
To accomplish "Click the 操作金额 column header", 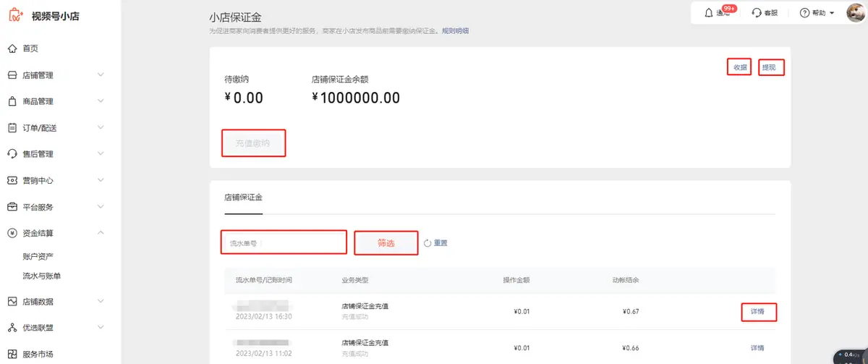I will [x=516, y=279].
